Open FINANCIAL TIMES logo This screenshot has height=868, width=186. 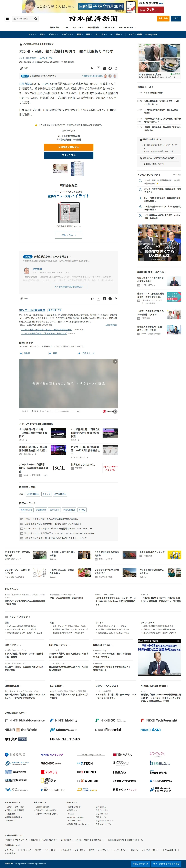pos(65,739)
